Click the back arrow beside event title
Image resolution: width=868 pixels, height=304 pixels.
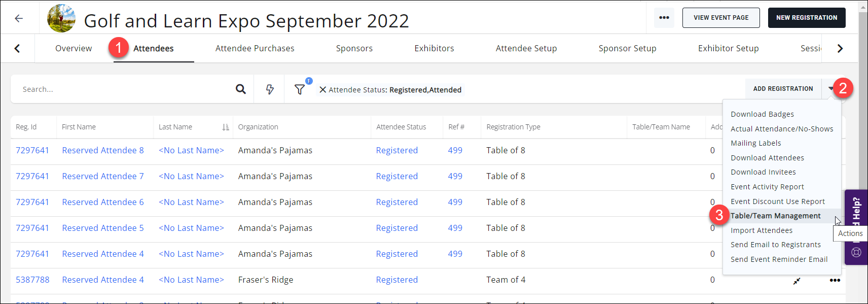pos(19,18)
